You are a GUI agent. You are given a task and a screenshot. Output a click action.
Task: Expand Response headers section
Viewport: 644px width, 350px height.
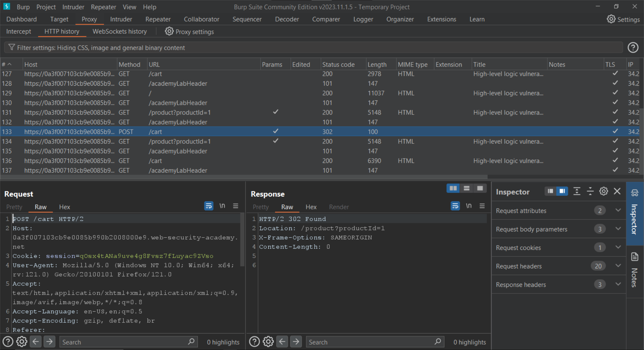[x=618, y=285]
